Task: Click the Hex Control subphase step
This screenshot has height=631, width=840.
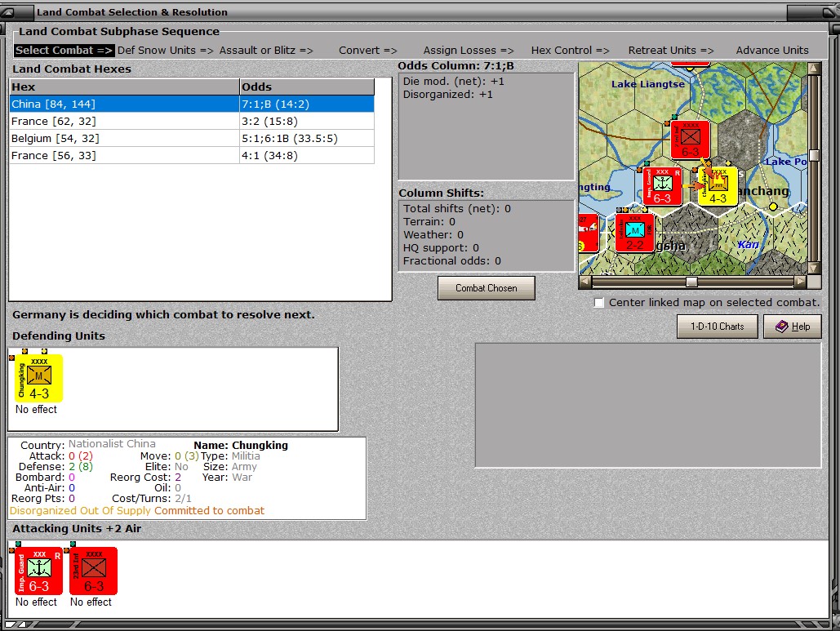Action: (x=571, y=51)
